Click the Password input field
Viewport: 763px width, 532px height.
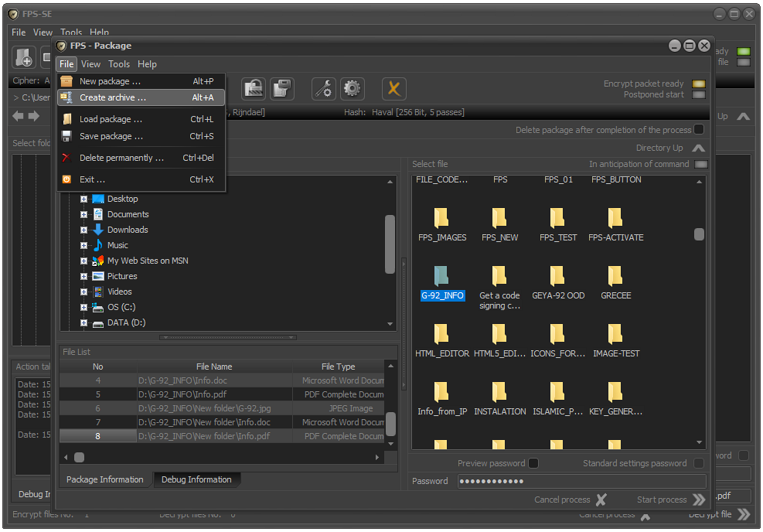(581, 481)
